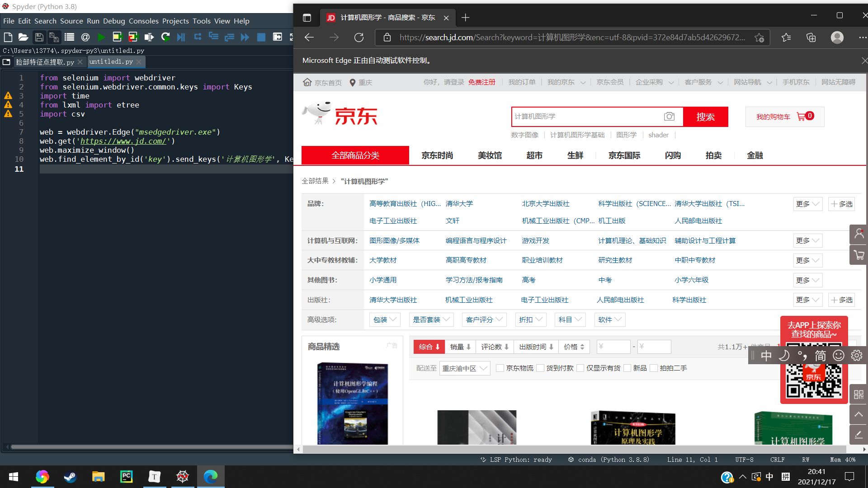Viewport: 868px width, 488px height.
Task: Run current cell and advance in Spyder
Action: pyautogui.click(x=133, y=37)
